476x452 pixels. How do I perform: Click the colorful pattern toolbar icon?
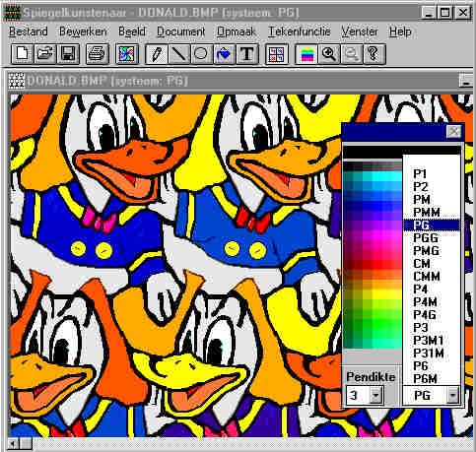126,53
